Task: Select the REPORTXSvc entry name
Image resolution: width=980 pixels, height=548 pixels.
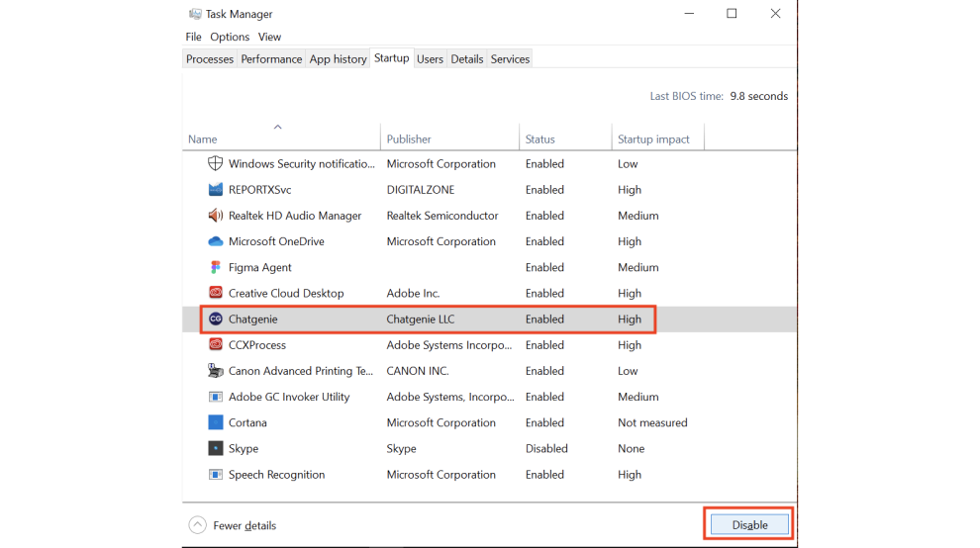Action: point(259,189)
